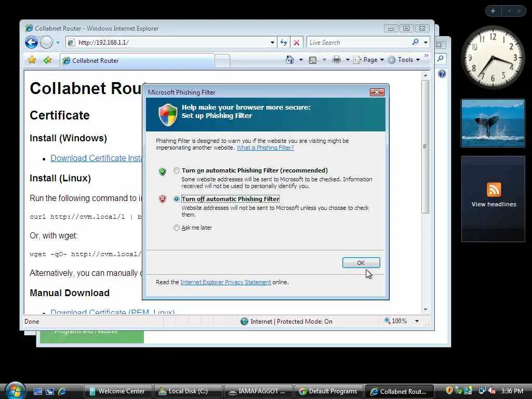532x399 pixels.
Task: Expand the address bar history dropdown
Action: [272, 43]
